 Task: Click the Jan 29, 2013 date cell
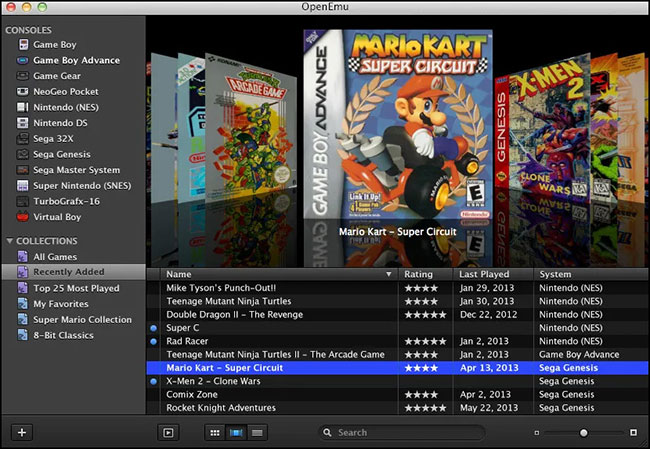coord(487,288)
